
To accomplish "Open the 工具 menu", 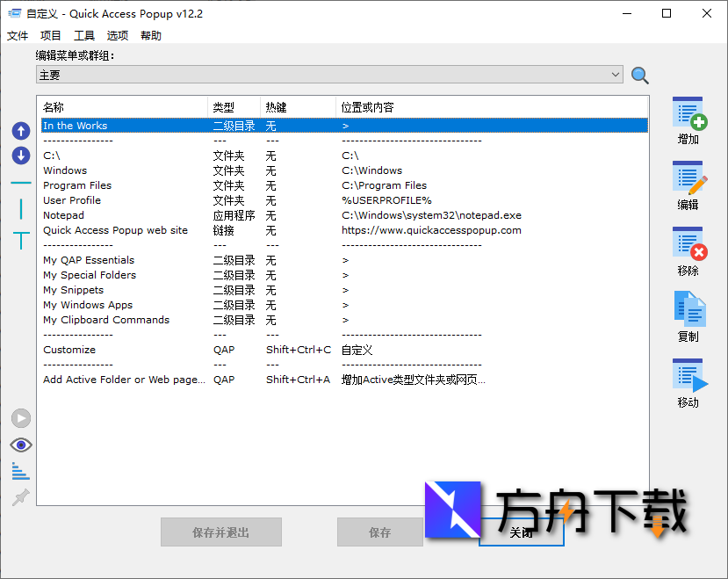I will click(x=83, y=35).
